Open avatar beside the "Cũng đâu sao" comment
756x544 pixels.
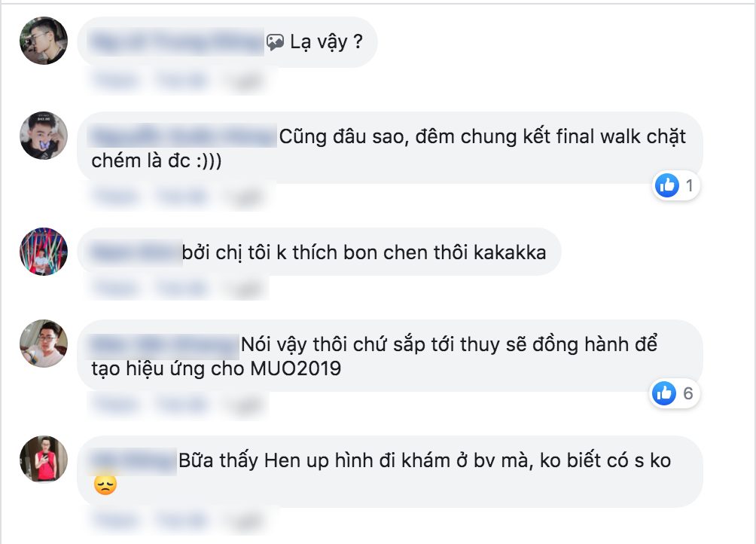[x=44, y=136]
